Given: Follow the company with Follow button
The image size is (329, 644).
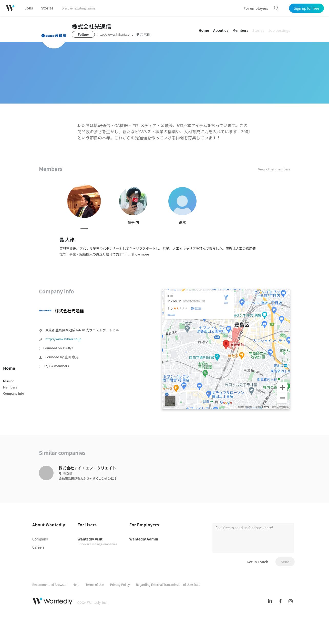Looking at the screenshot, I should coord(83,34).
